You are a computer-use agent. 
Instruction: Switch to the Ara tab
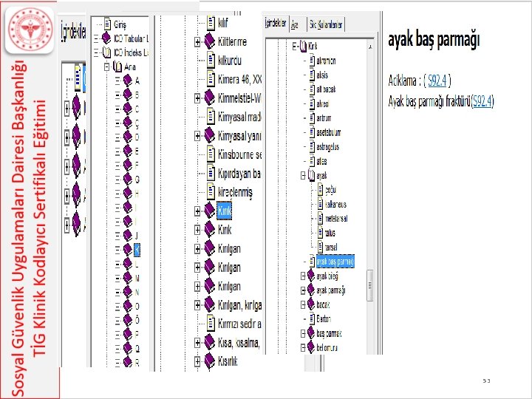pyautogui.click(x=295, y=24)
